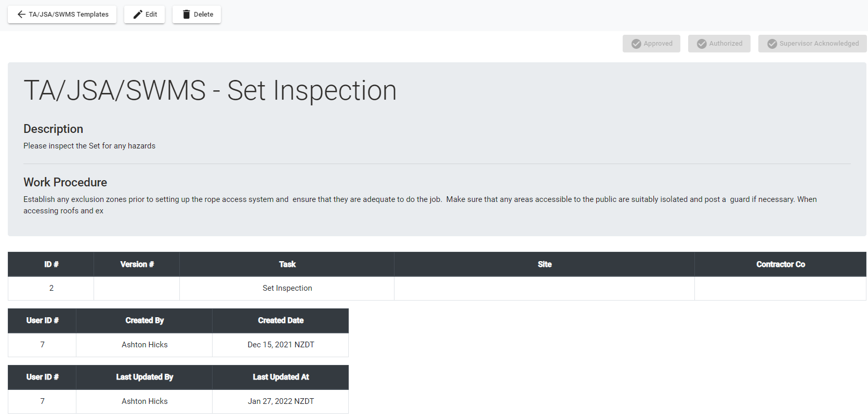Open the Edit action
Image resolution: width=868 pixels, height=420 pixels.
(144, 15)
